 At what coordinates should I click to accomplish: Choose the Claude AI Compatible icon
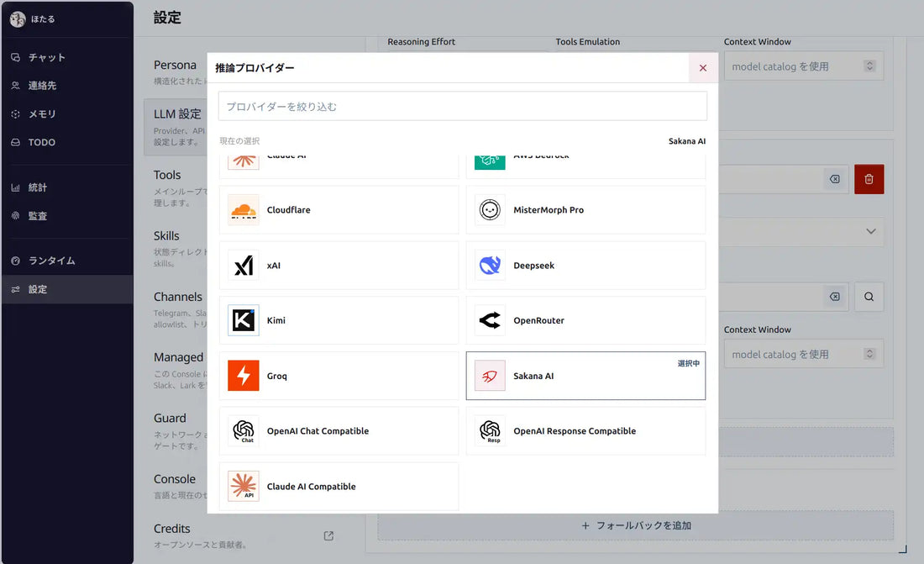point(244,486)
